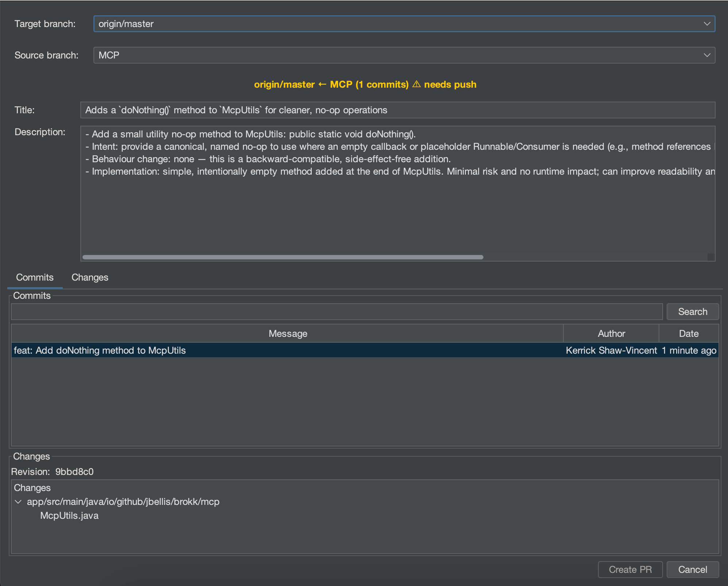Click the Search button in Commits panel
The height and width of the screenshot is (586, 728).
693,311
